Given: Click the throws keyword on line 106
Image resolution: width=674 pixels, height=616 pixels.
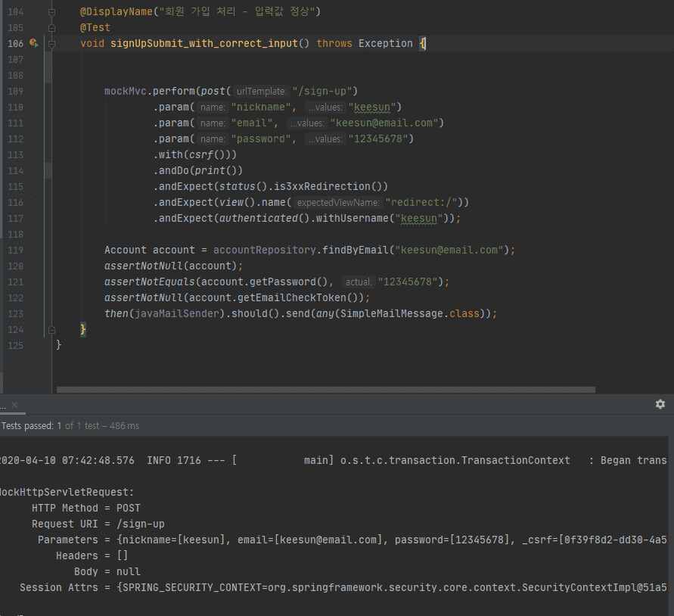Looking at the screenshot, I should pyautogui.click(x=334, y=43).
